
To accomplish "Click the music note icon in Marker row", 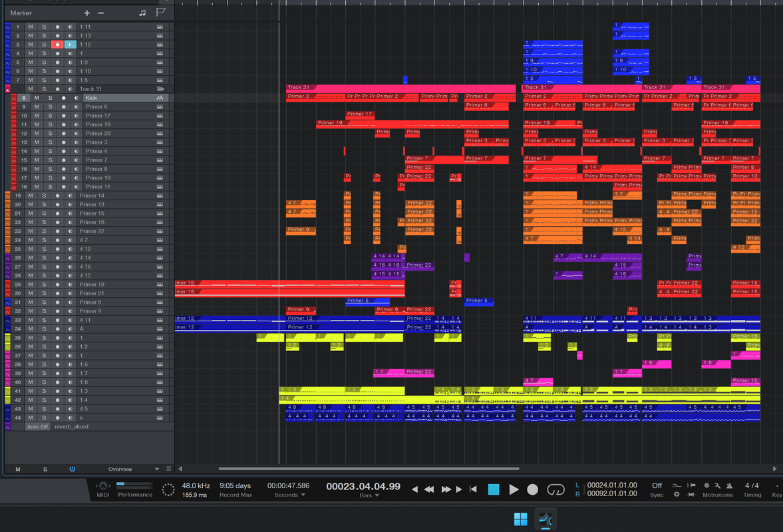I will pos(142,13).
